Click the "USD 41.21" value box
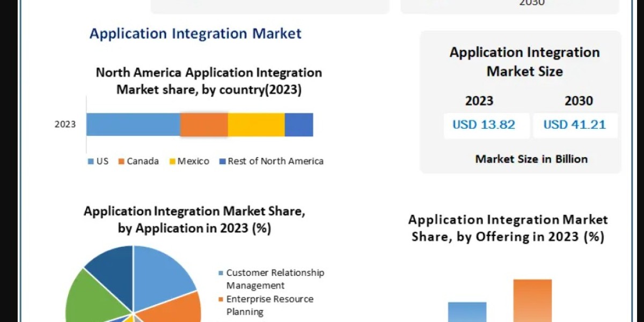The height and width of the screenshot is (322, 644). tap(575, 125)
